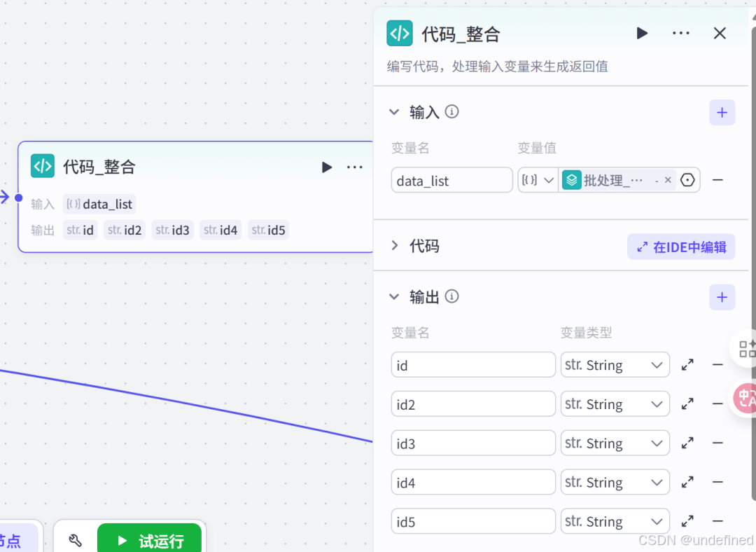
Task: Click the floating grid sparkle widget
Action: pos(746,348)
